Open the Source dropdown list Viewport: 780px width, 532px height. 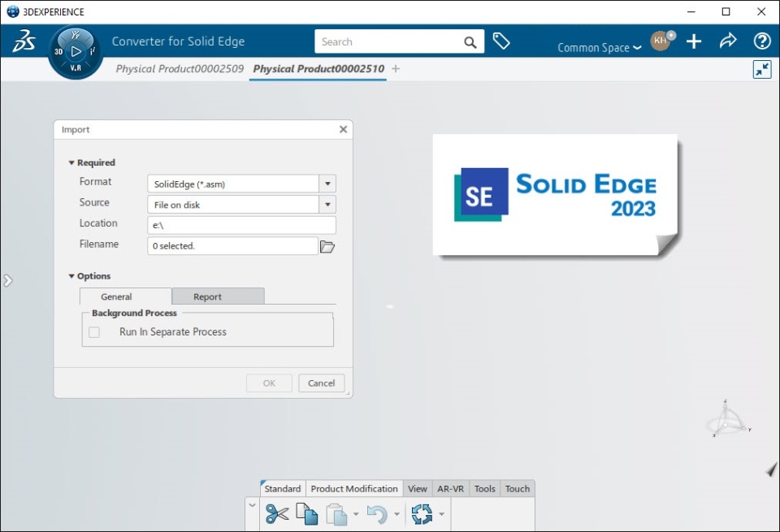click(327, 205)
